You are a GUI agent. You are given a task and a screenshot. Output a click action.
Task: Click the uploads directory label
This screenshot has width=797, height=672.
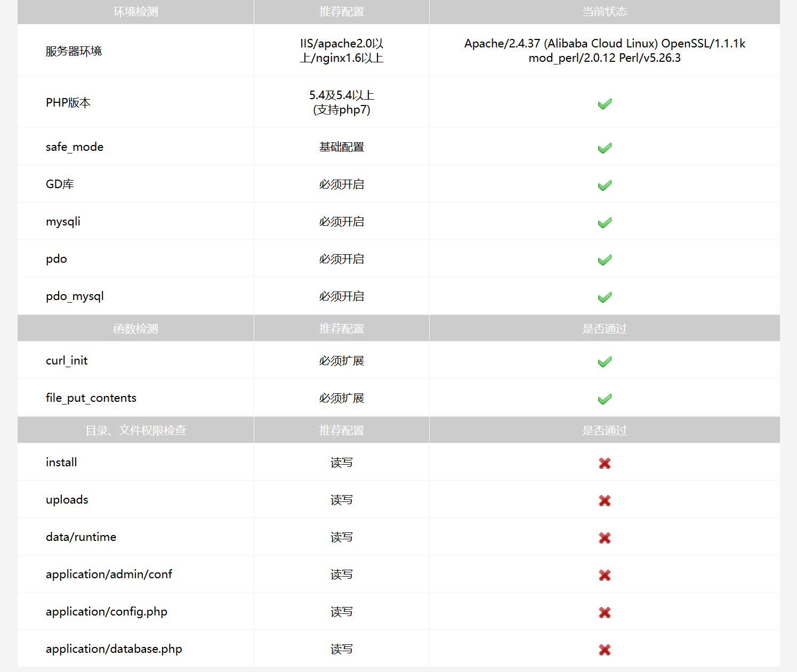67,500
